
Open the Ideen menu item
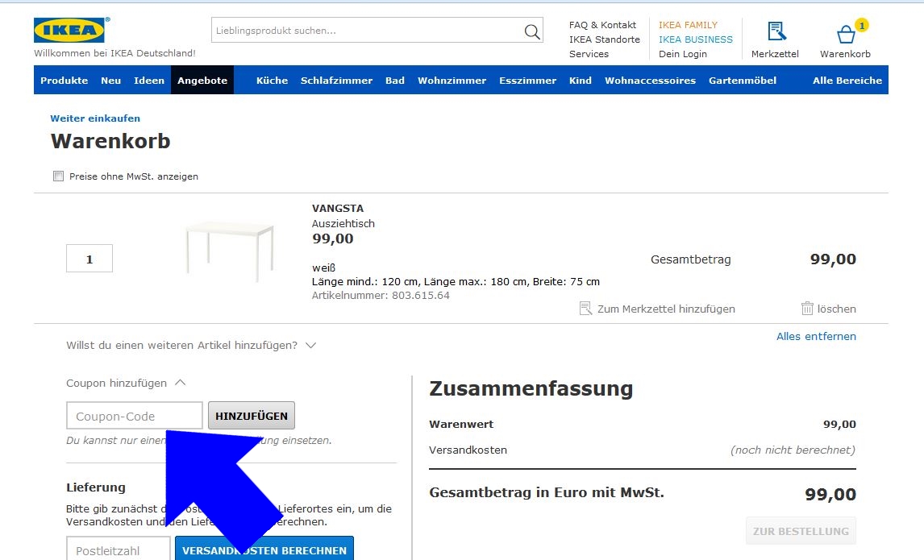149,81
